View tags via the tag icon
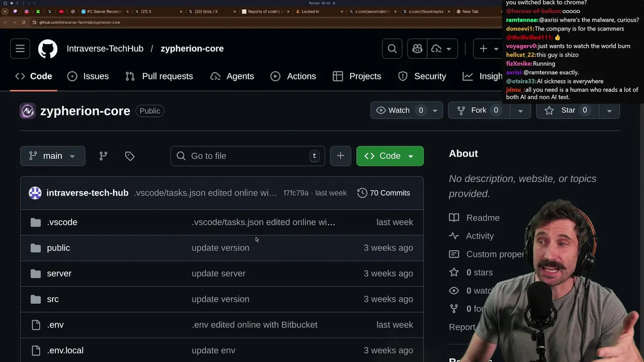644x362 pixels. pyautogui.click(x=130, y=156)
